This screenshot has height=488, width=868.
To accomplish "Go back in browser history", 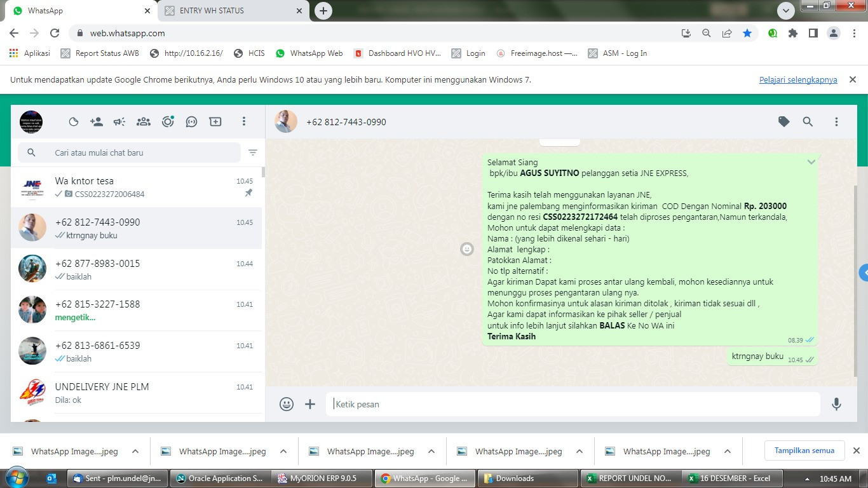I will (x=14, y=33).
